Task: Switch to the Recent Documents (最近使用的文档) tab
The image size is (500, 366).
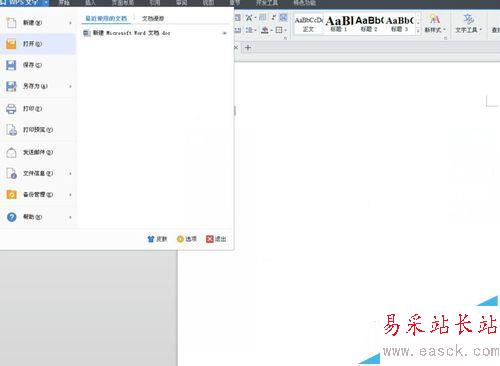Action: (x=106, y=19)
